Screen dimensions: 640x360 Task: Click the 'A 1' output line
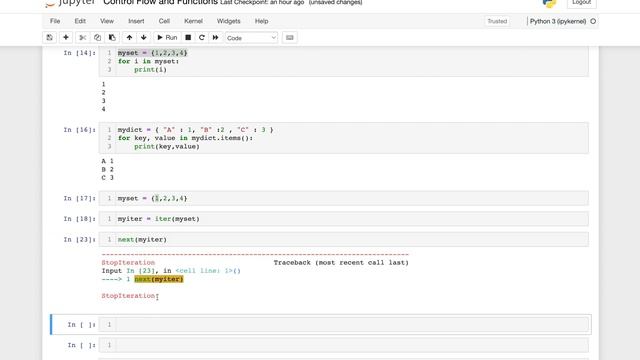(108, 161)
